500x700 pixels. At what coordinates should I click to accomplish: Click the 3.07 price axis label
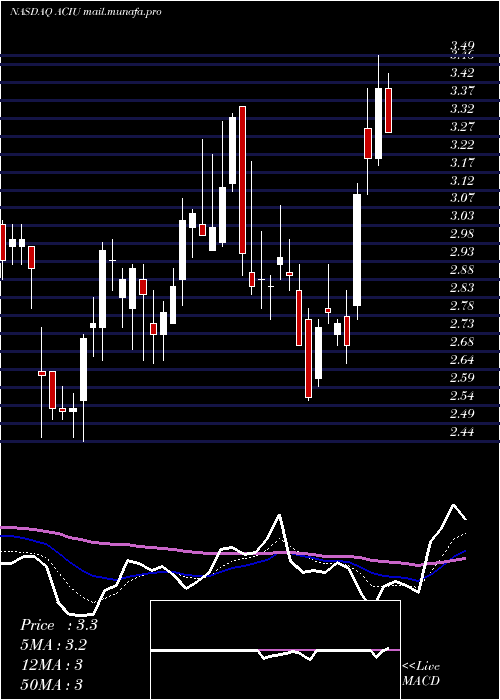click(x=462, y=198)
